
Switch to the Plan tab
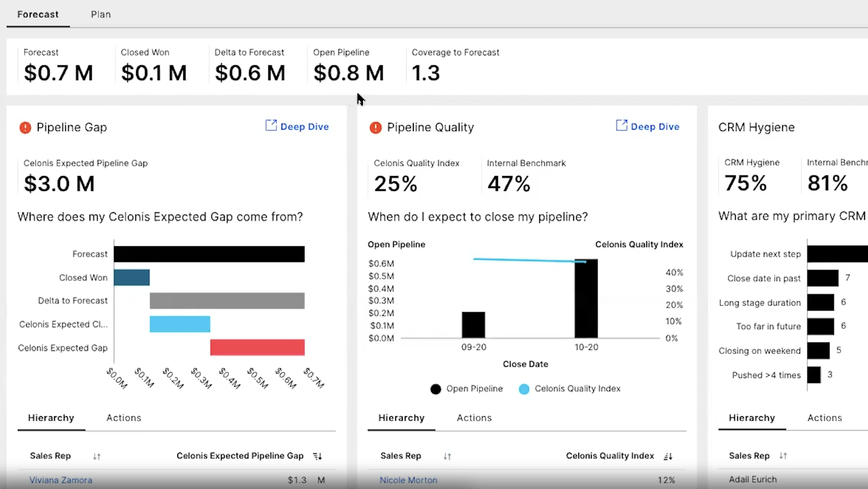click(x=100, y=14)
